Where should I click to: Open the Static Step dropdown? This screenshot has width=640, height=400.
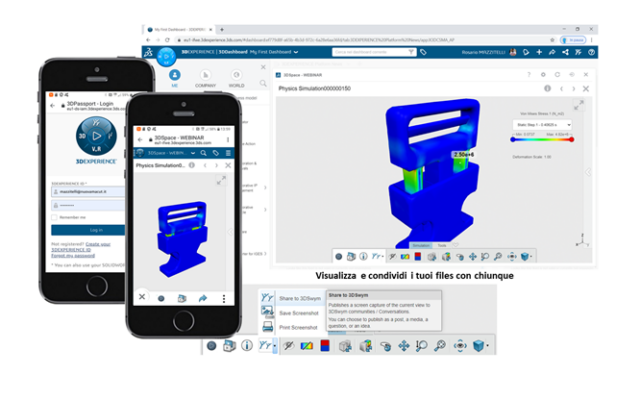pyautogui.click(x=542, y=124)
